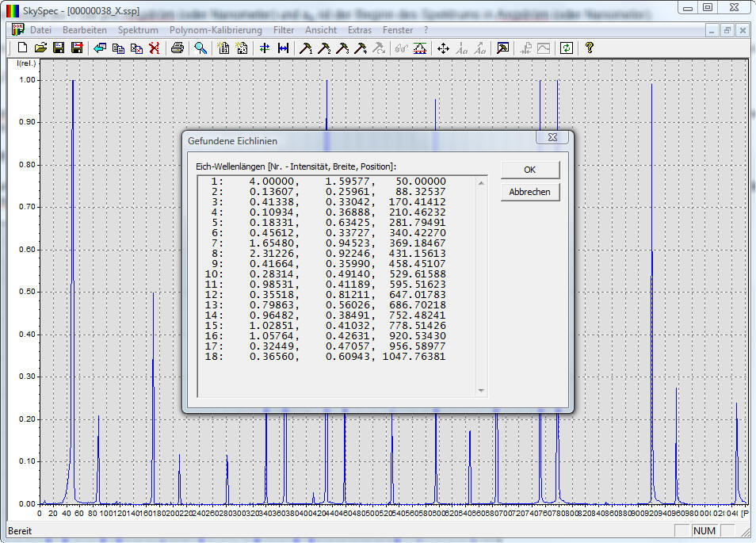Click the blue horizontal stretch arrows icon
Screen dimensions: 756x543
283,48
